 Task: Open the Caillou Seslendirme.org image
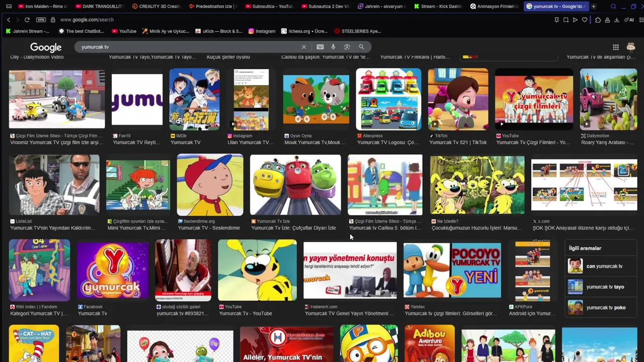(210, 185)
